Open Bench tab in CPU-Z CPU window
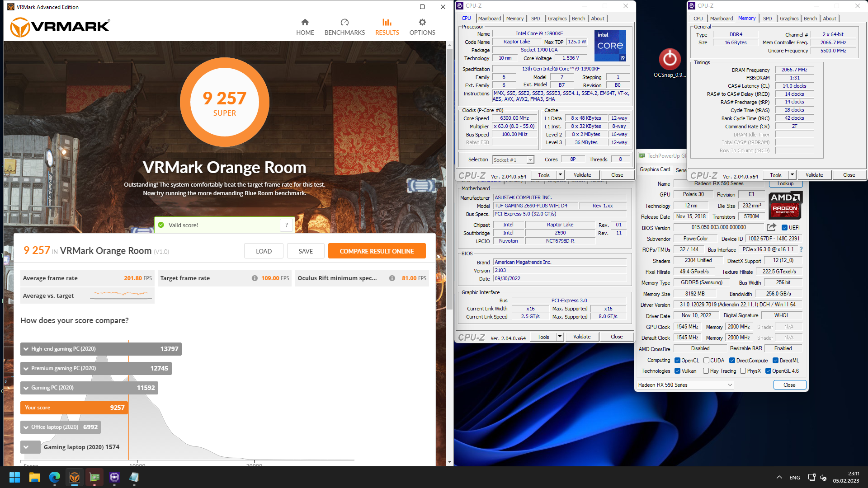The width and height of the screenshot is (868, 488). pos(578,19)
